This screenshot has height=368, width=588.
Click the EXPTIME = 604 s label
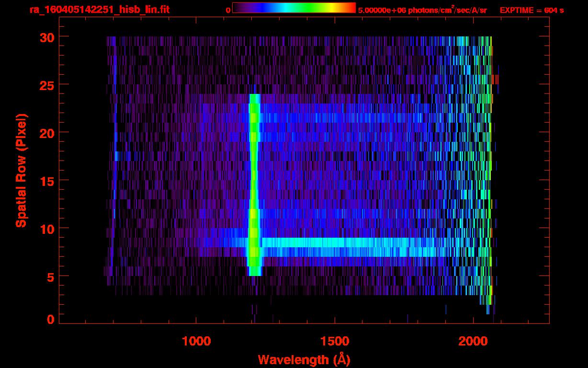(531, 10)
